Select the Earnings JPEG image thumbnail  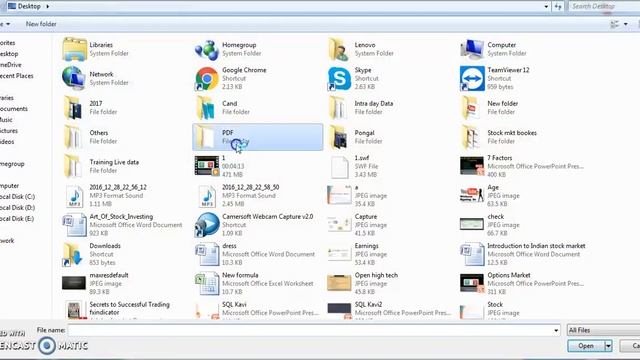339,253
